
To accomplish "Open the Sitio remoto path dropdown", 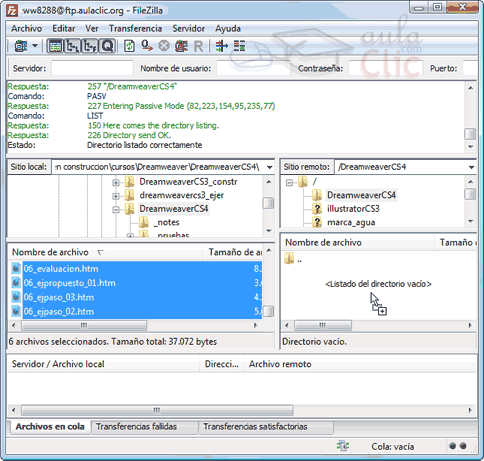I will pos(471,167).
